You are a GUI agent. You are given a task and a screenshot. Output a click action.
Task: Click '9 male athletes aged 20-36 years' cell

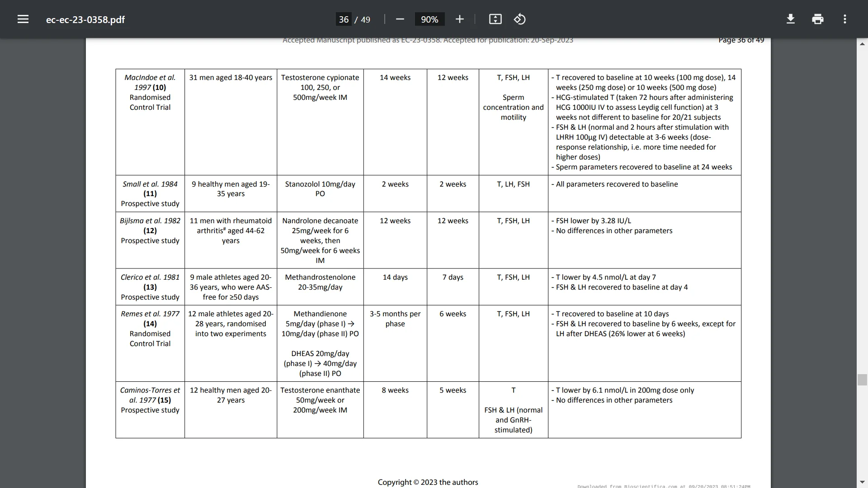click(231, 287)
